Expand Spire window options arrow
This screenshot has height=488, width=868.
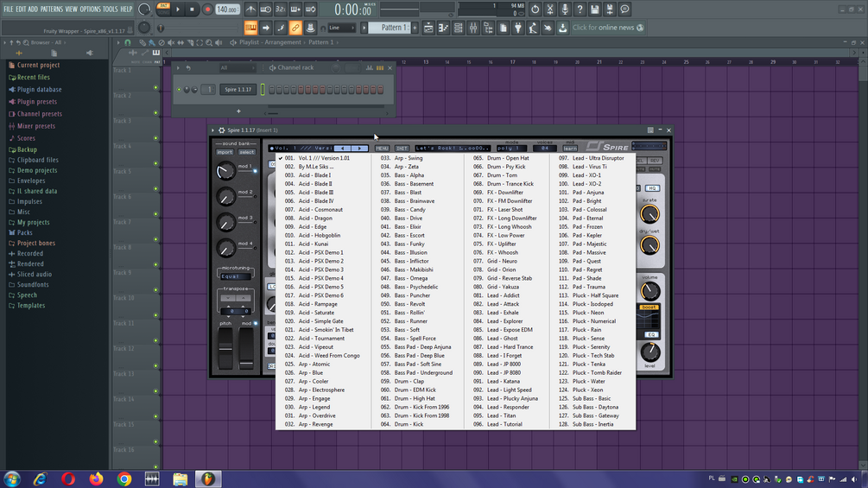pyautogui.click(x=213, y=130)
